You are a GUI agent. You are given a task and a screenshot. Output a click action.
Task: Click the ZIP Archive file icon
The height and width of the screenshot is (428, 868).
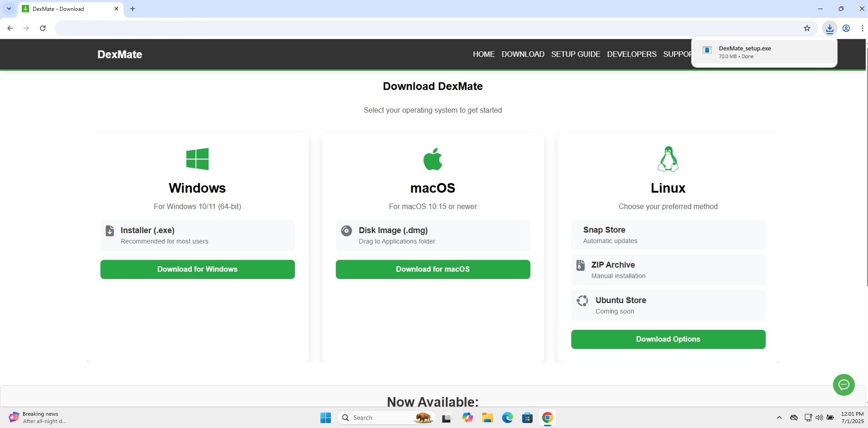(580, 265)
